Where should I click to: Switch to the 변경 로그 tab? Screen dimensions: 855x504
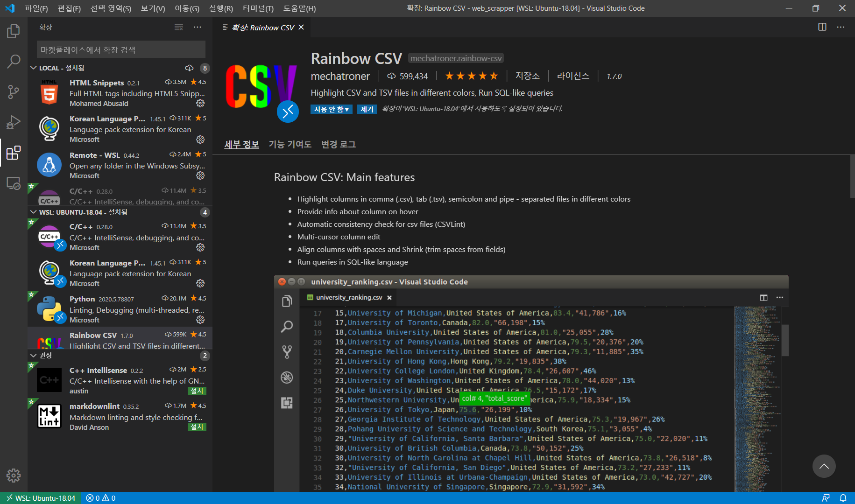pos(339,144)
